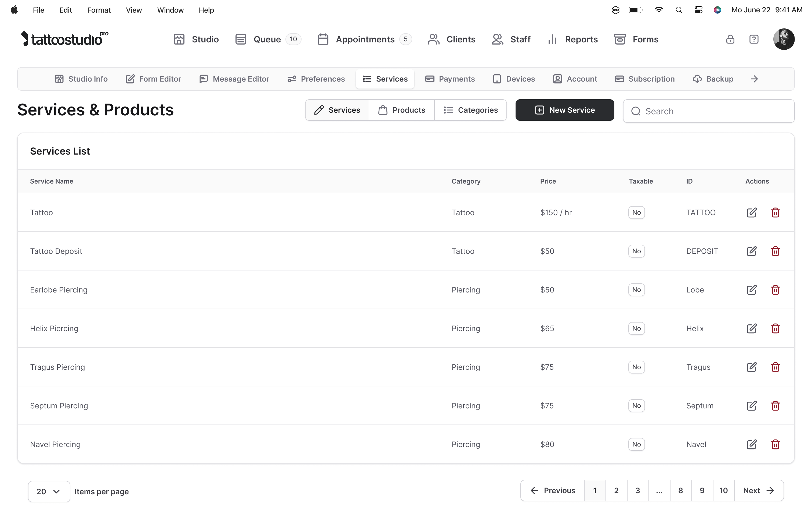Viewport: 812px width, 527px height.
Task: Edit the Helix Piercing service
Action: click(x=751, y=328)
